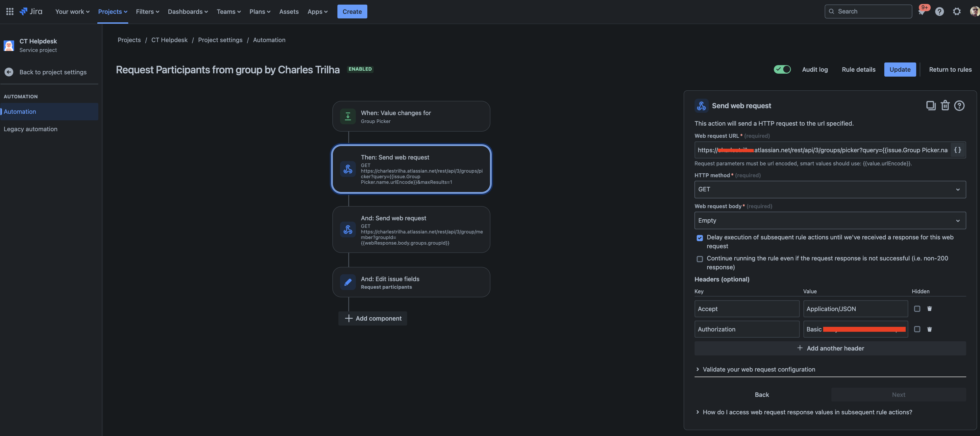
Task: Open help for Send web request
Action: (959, 106)
